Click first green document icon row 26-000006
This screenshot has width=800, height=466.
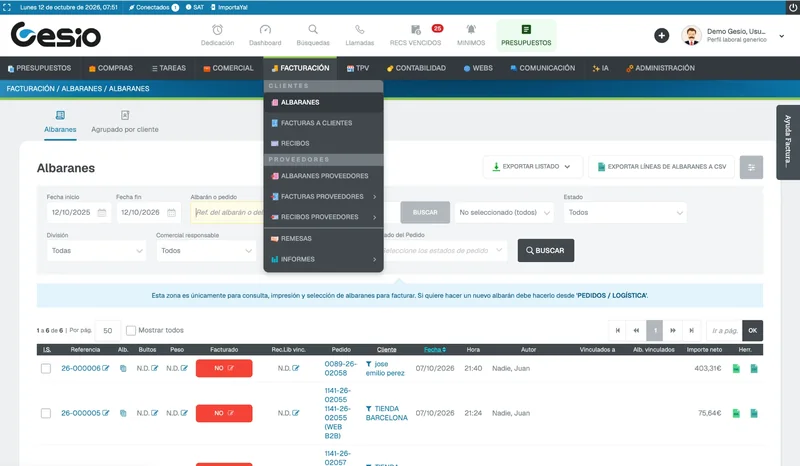click(736, 369)
